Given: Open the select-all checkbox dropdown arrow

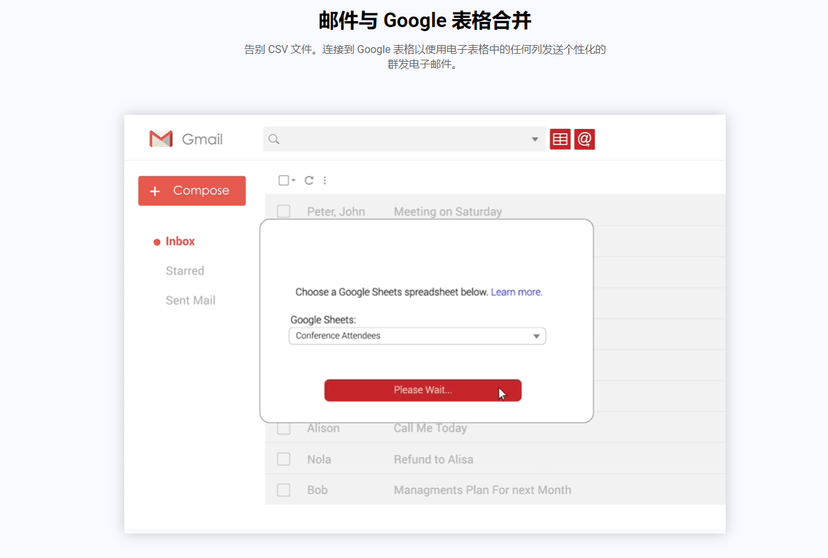Looking at the screenshot, I should point(294,181).
